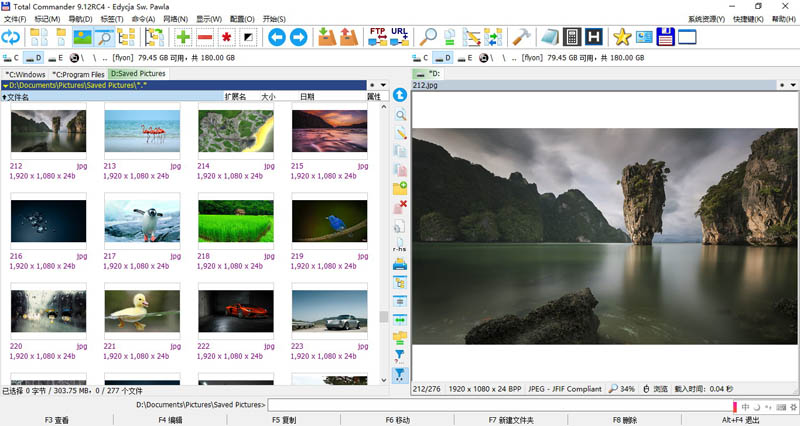
Task: Open the calculator icon
Action: tap(572, 37)
